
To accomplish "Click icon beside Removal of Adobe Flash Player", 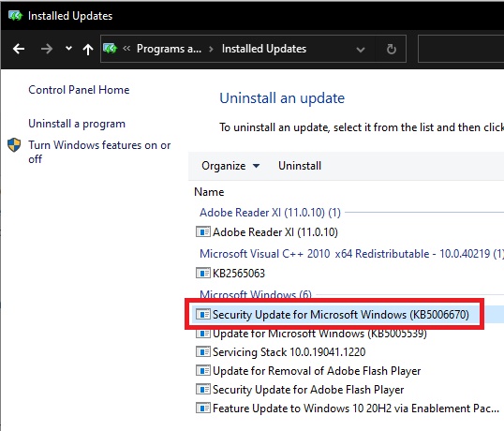I will (x=203, y=371).
